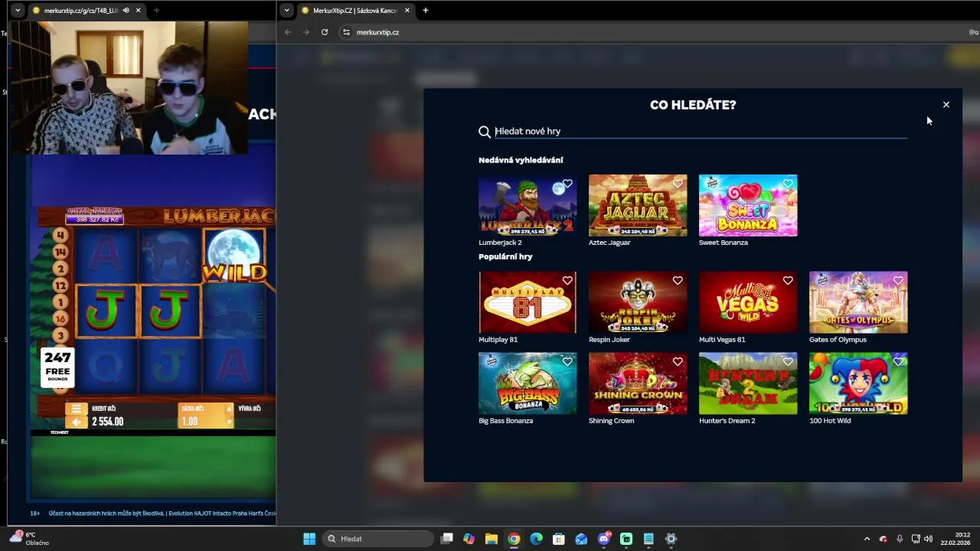Open the Aztec Jaguar game thumbnail

[638, 205]
